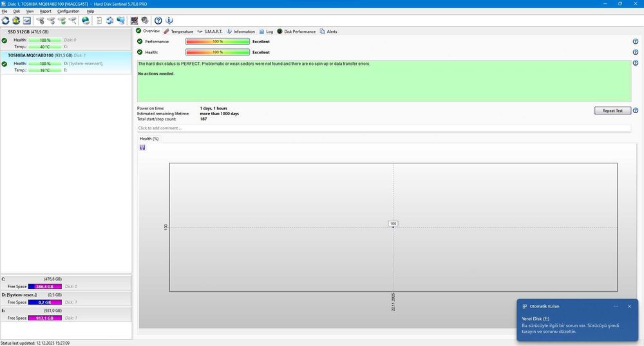The height and width of the screenshot is (346, 644).
Task: Click the laptop monitor toolbar icon
Action: coord(135,21)
